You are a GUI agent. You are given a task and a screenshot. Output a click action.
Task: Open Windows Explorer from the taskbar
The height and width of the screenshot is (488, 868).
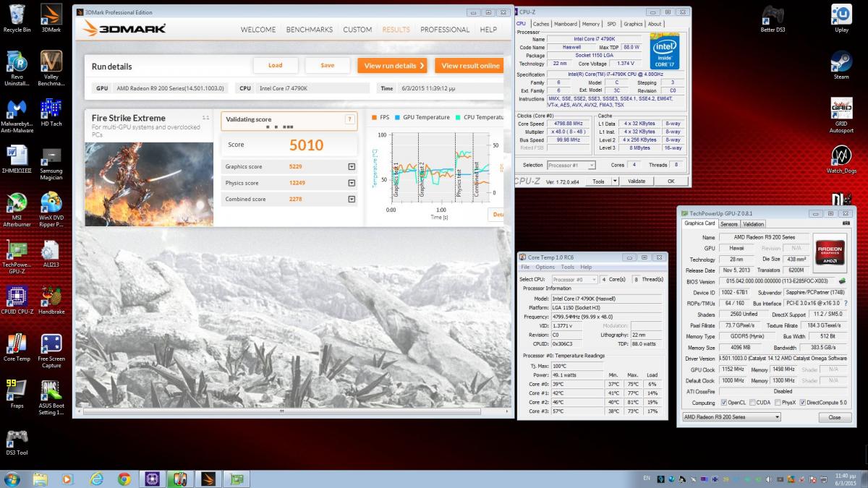point(40,479)
